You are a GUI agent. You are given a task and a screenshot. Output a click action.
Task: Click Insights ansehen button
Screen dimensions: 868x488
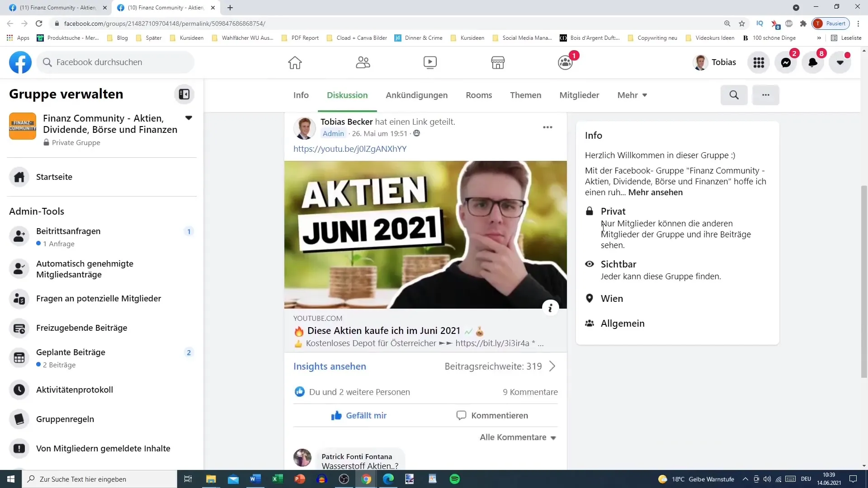tap(330, 366)
